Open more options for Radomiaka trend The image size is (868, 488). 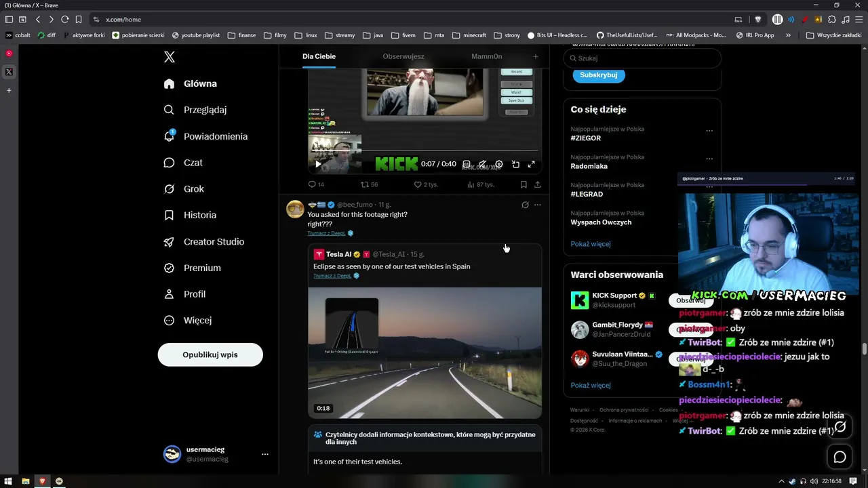[x=709, y=159]
